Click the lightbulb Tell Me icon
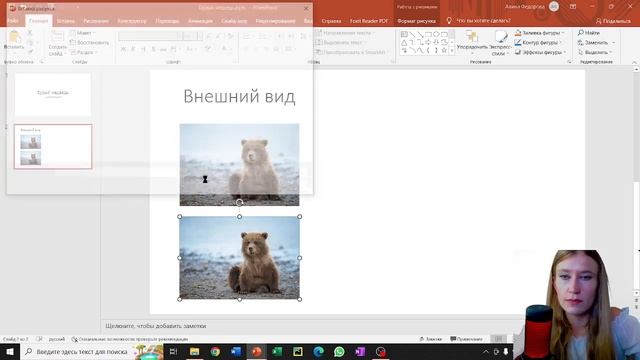The height and width of the screenshot is (360, 640). (x=449, y=20)
